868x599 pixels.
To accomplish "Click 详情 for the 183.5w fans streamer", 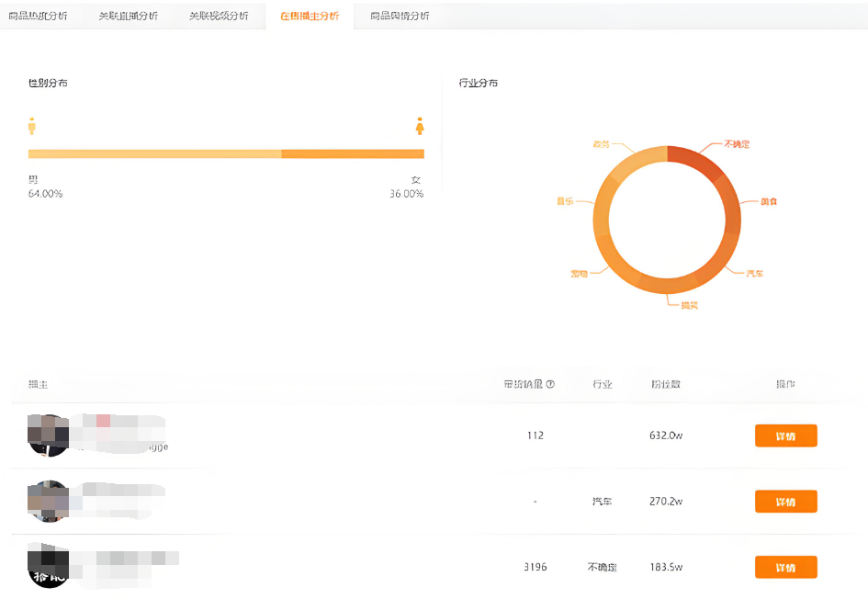I will tap(785, 567).
